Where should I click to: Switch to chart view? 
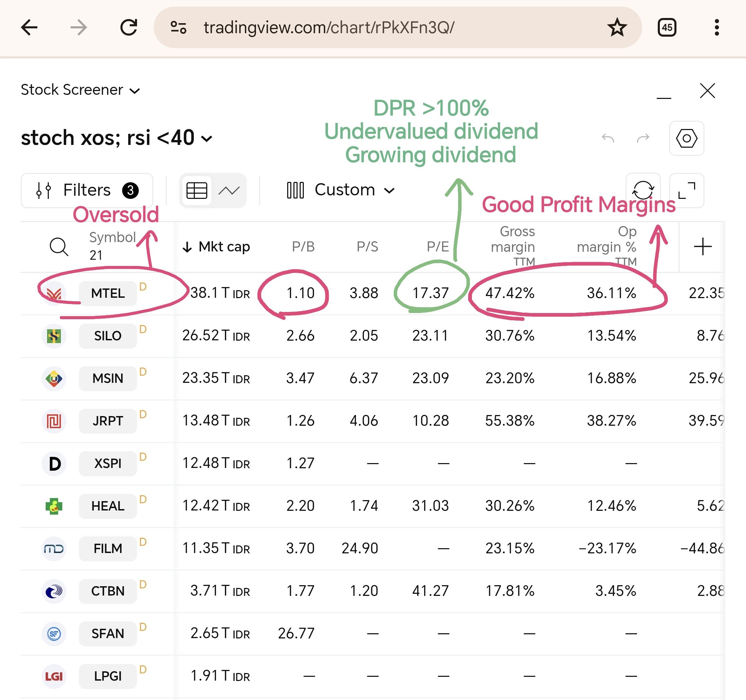229,190
